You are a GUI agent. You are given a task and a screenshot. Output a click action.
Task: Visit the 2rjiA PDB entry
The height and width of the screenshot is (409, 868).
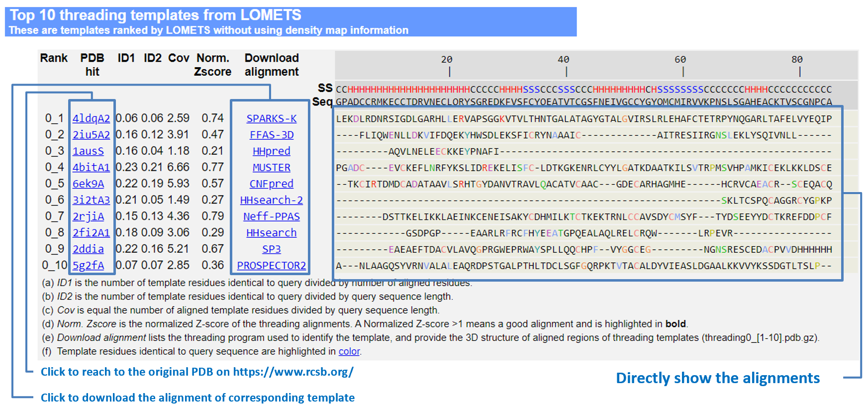[88, 216]
